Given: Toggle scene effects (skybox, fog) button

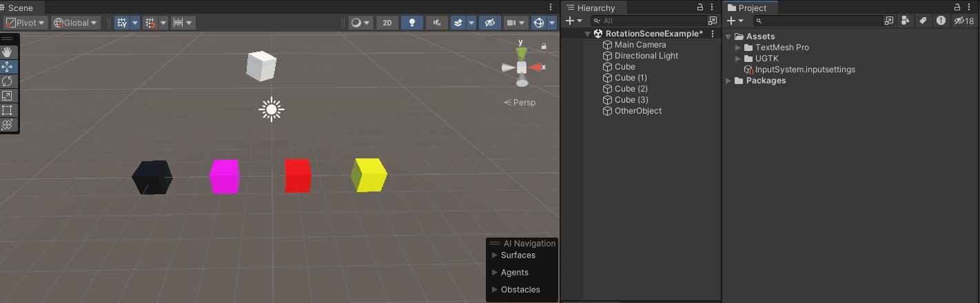Looking at the screenshot, I should pyautogui.click(x=458, y=23).
